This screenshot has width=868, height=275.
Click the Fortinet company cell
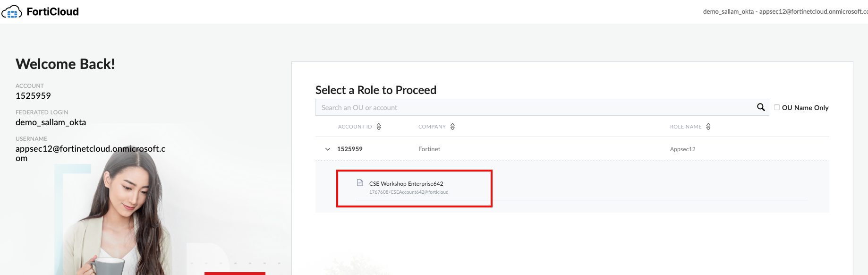click(429, 149)
